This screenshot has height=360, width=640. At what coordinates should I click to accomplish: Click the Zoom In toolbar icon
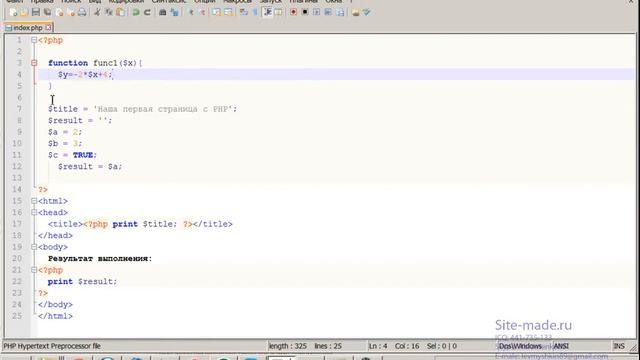191,12
